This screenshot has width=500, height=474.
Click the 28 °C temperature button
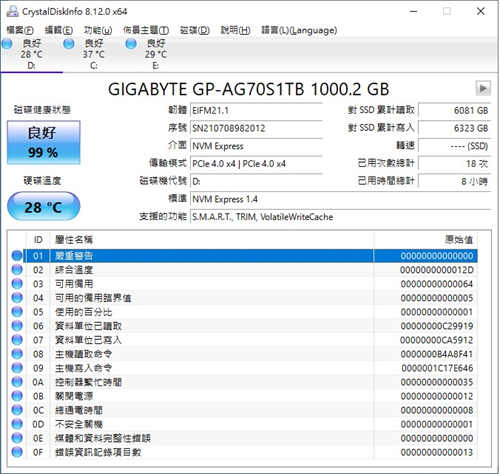pyautogui.click(x=43, y=207)
